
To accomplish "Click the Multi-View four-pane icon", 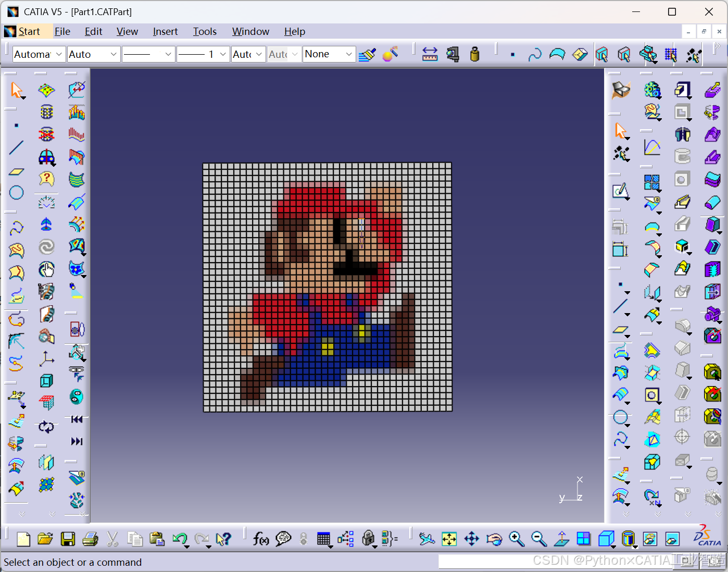I will [x=584, y=539].
